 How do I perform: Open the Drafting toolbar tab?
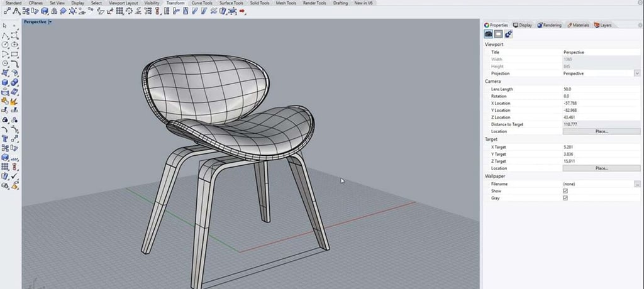(340, 3)
